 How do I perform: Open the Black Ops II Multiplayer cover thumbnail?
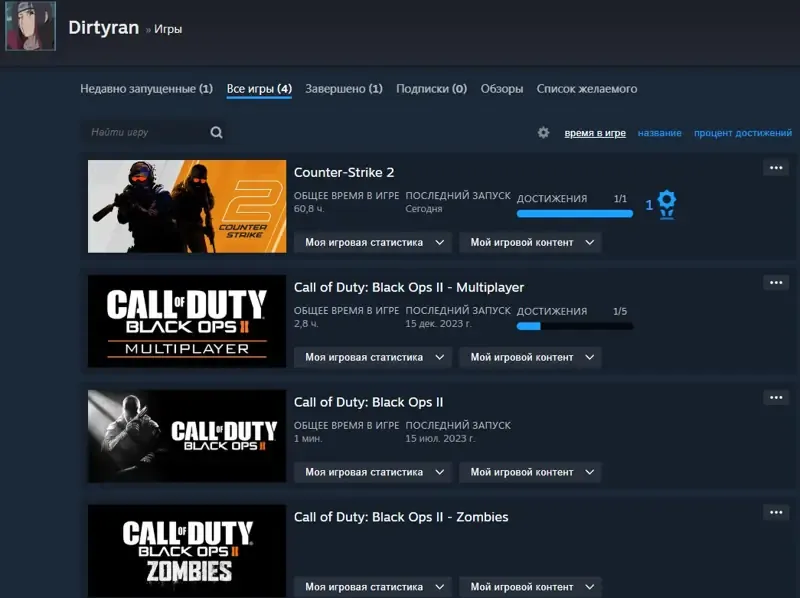pyautogui.click(x=187, y=321)
